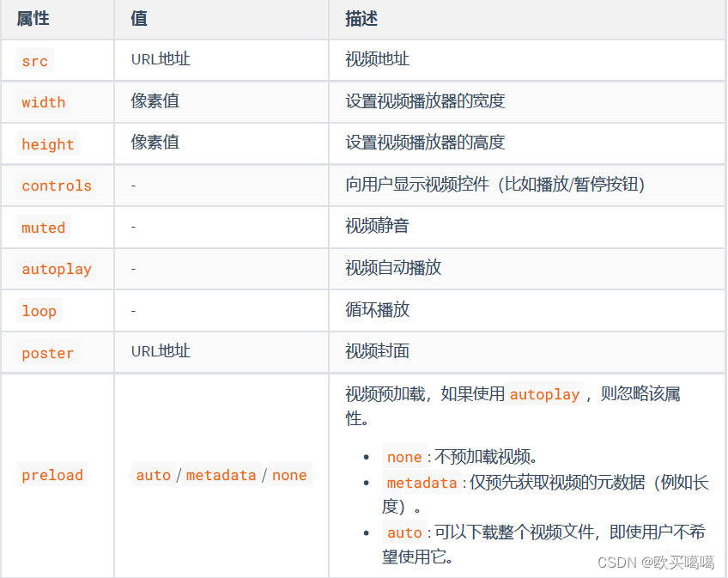Click the dash value in muted row

point(133,228)
